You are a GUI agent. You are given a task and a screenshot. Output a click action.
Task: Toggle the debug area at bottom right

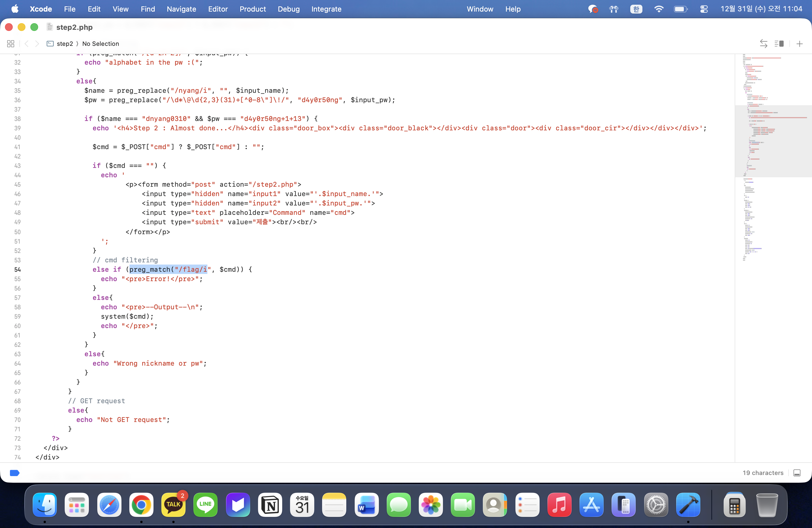(x=797, y=473)
